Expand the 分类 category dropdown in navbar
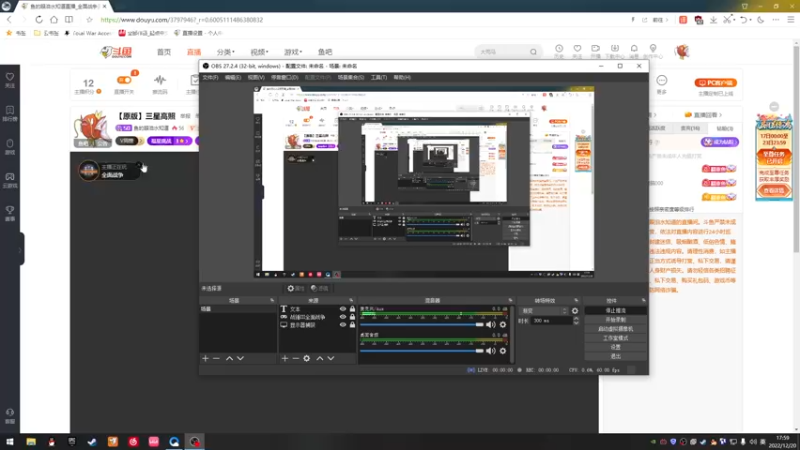Image resolution: width=800 pixels, height=450 pixels. coord(226,52)
